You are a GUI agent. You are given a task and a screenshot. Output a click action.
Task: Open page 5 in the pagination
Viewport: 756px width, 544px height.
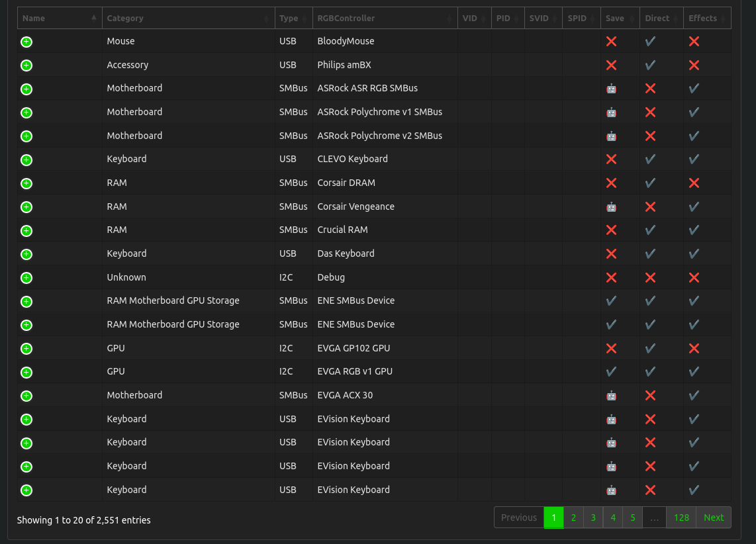[633, 518]
